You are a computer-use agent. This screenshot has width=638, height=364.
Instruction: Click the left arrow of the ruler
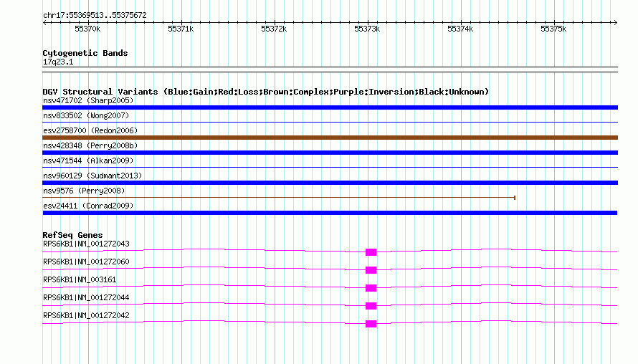[44, 22]
